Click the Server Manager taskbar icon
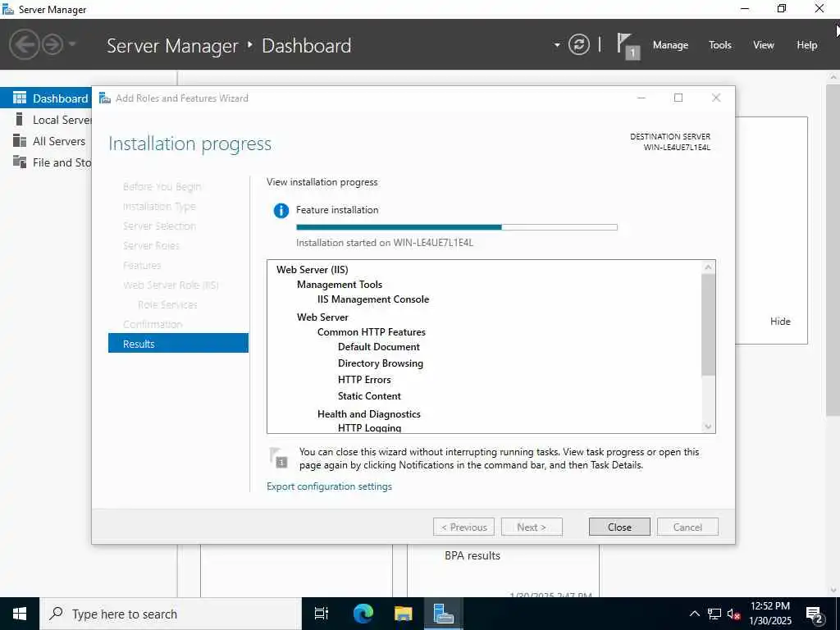Image resolution: width=840 pixels, height=630 pixels. tap(444, 614)
